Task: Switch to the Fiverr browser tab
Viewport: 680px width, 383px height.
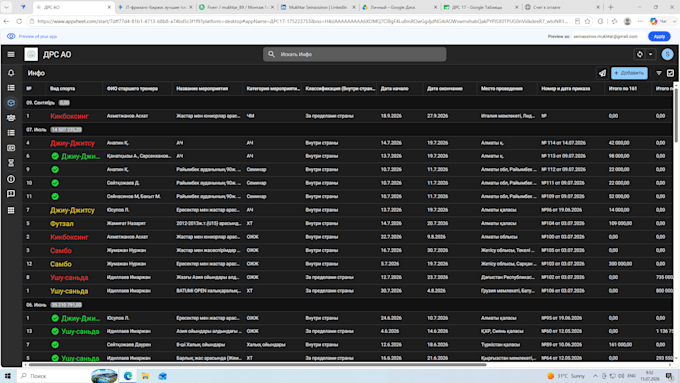Action: pos(236,7)
